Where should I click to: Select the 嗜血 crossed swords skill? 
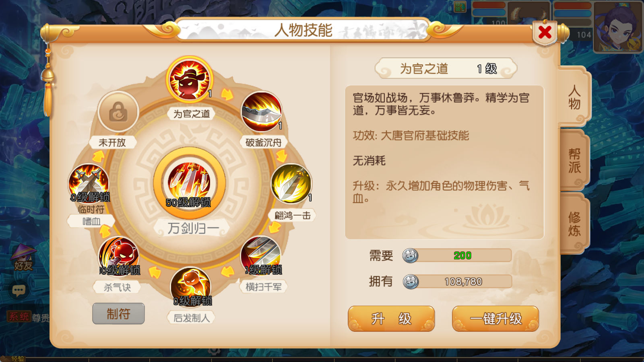coord(89,183)
